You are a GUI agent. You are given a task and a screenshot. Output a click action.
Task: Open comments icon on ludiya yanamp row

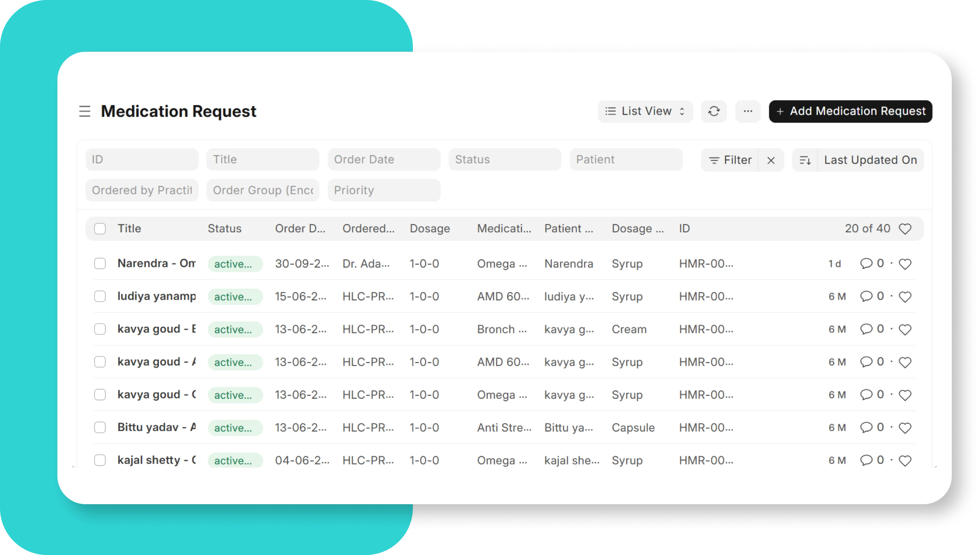coord(866,296)
